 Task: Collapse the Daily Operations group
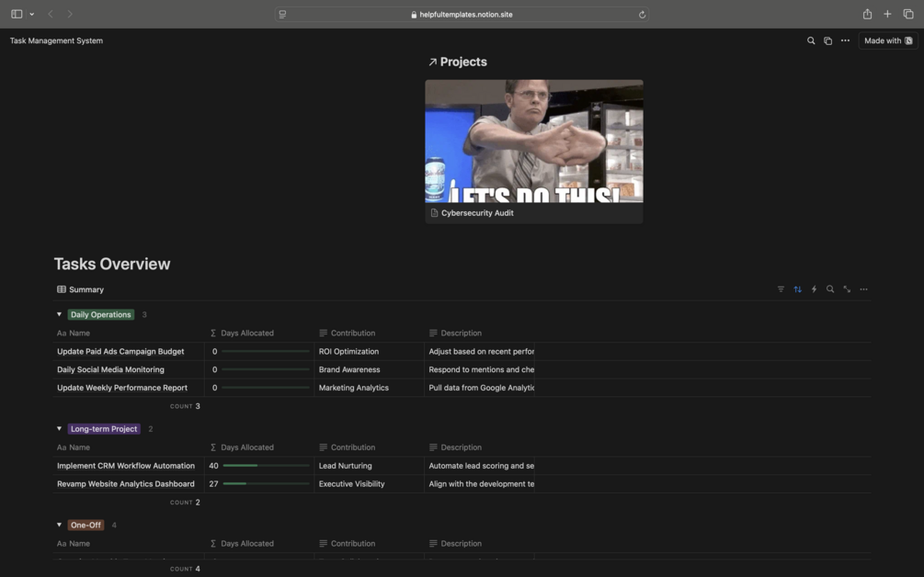click(x=59, y=314)
